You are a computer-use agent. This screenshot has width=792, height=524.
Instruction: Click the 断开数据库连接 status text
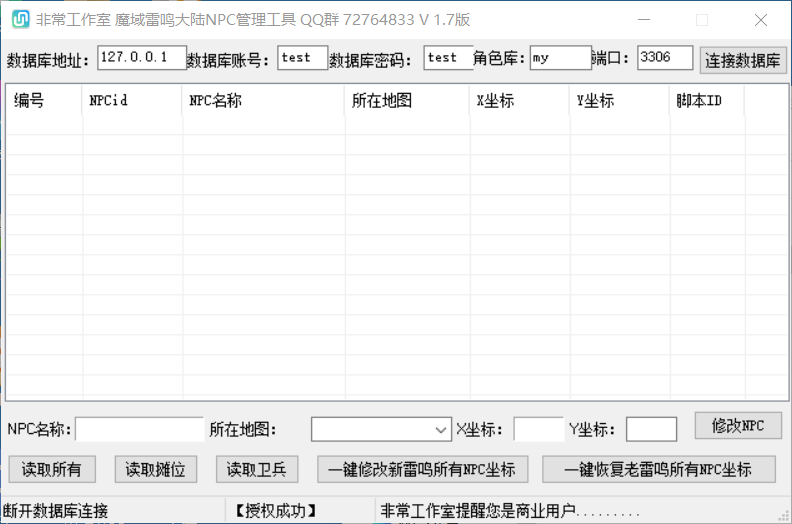pos(56,511)
